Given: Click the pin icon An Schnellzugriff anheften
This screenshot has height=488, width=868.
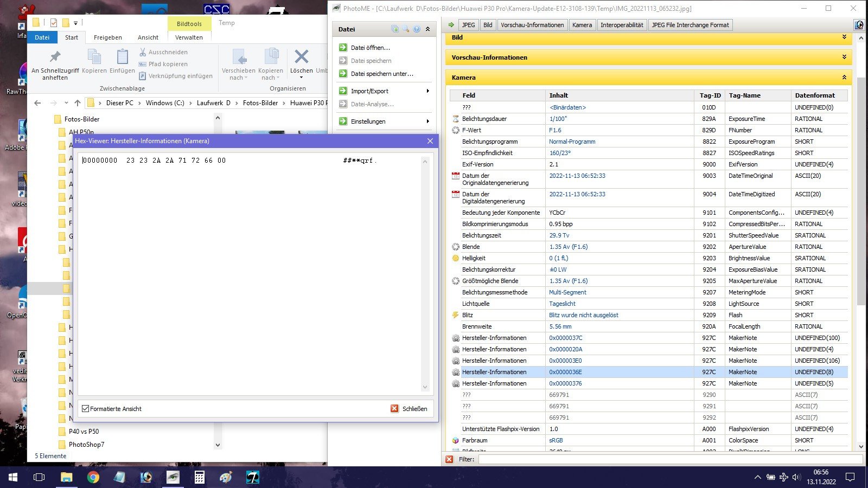Looking at the screenshot, I should click(x=55, y=57).
